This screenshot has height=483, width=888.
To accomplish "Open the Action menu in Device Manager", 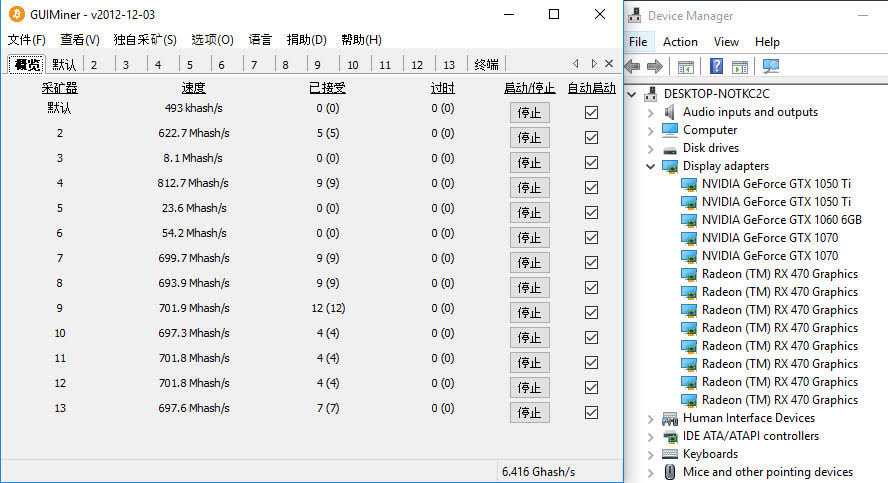I will coord(680,42).
